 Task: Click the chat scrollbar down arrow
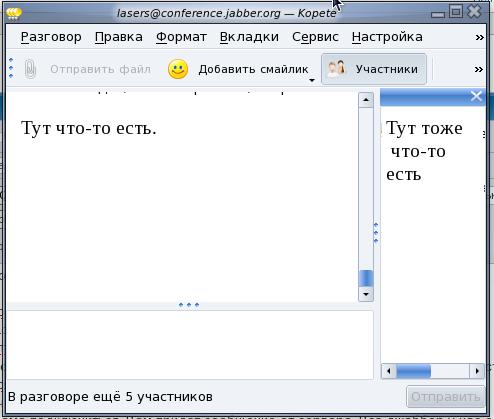(x=366, y=294)
